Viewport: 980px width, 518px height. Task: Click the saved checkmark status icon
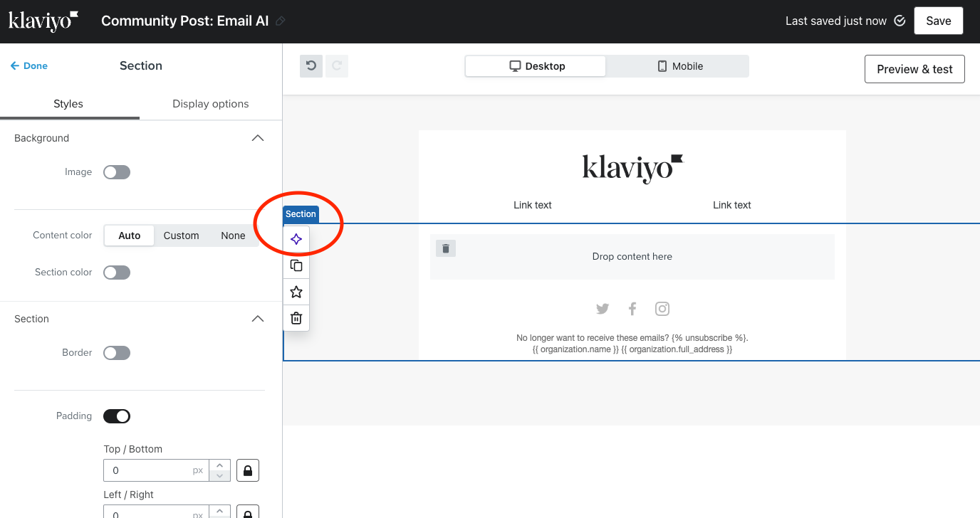[900, 21]
